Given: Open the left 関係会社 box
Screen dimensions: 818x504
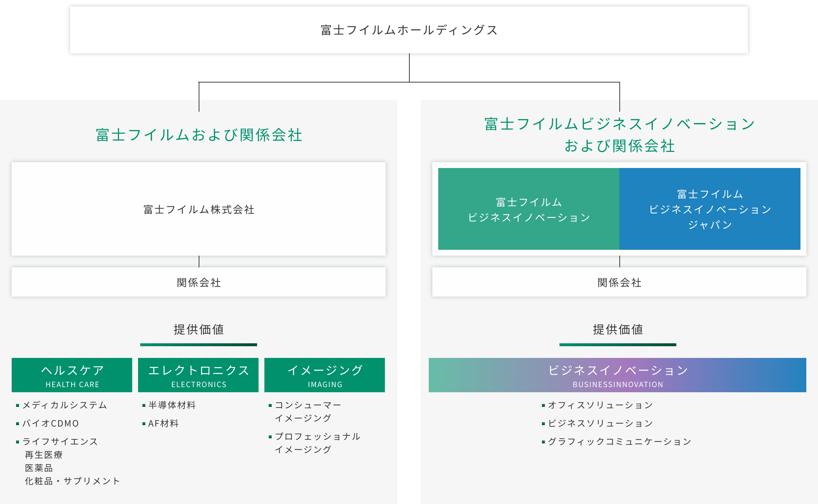Looking at the screenshot, I should click(x=199, y=282).
